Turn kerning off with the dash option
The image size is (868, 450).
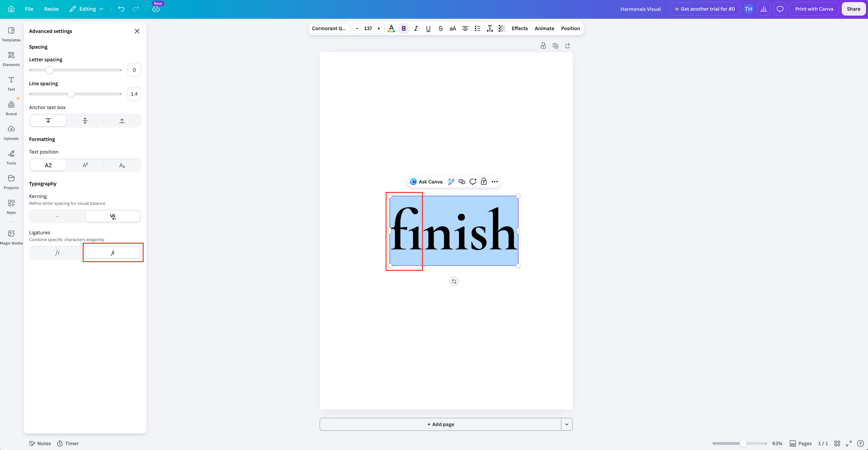click(x=57, y=216)
